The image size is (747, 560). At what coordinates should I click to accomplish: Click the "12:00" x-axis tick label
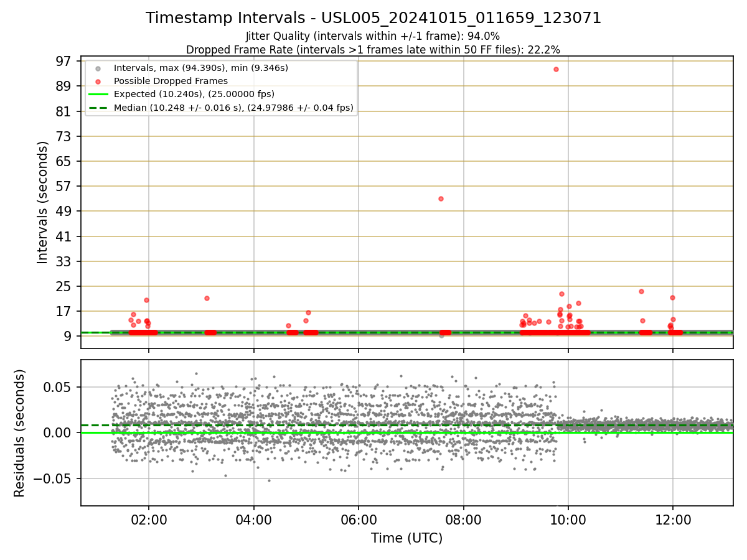pyautogui.click(x=673, y=520)
